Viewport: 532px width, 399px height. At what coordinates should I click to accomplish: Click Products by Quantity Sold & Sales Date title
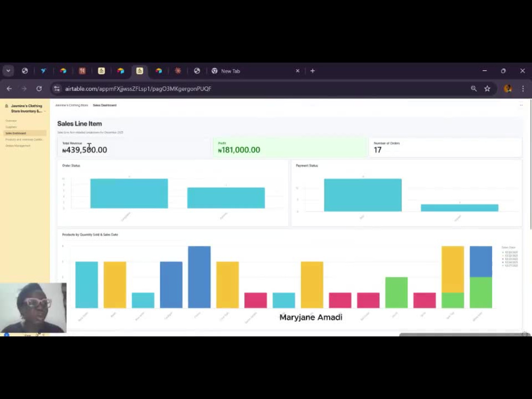[x=90, y=235]
